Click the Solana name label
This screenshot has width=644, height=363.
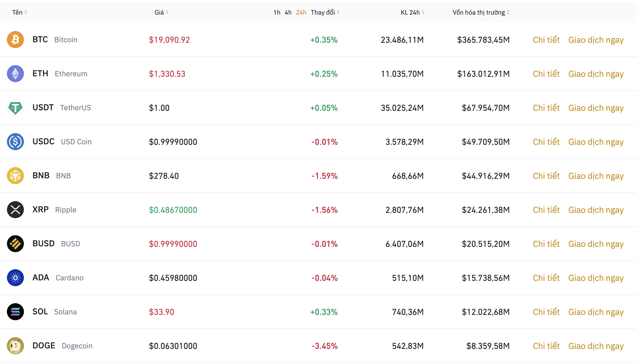[x=65, y=312]
